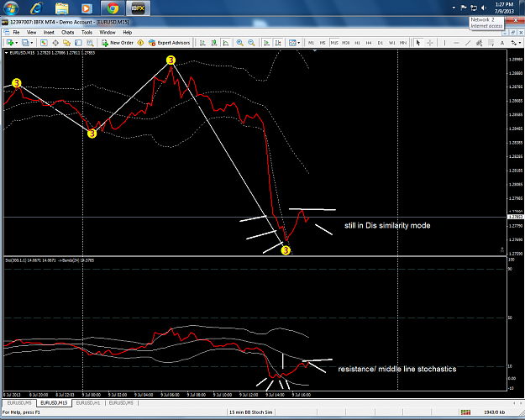Viewport: 525px width, 420px height.
Task: Expand the Templates dropdown arrow
Action: pos(299,43)
